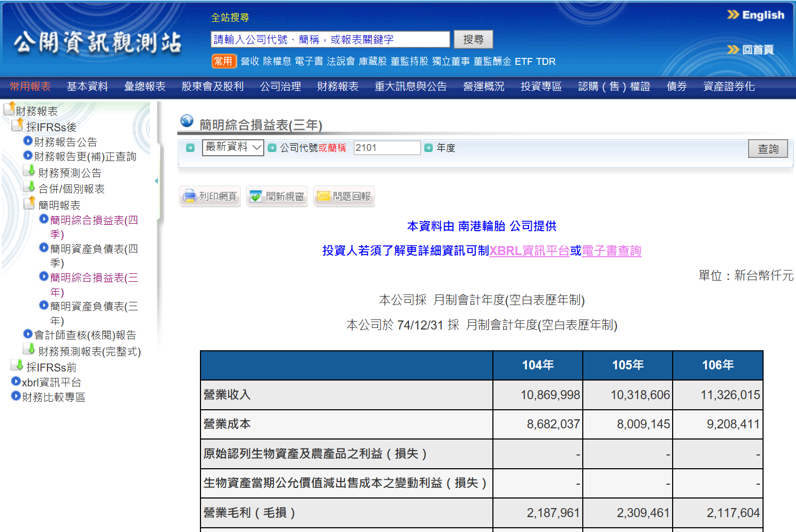Switch to English version
The height and width of the screenshot is (532, 796).
[756, 15]
